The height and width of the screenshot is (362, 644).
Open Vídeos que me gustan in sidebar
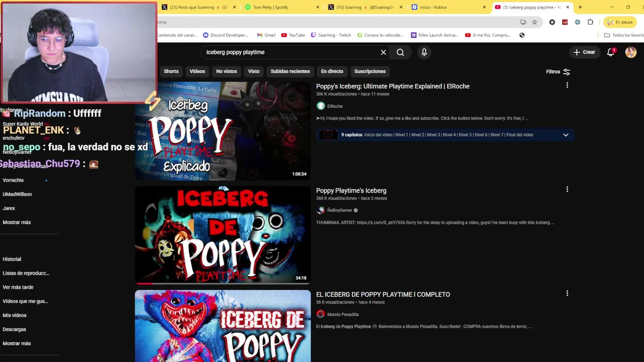(x=25, y=301)
